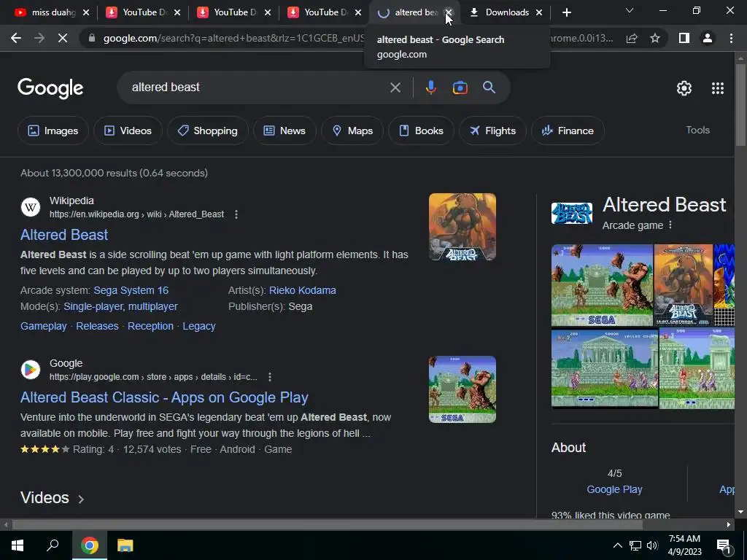
Task: Jump to Releases section link
Action: (97, 326)
